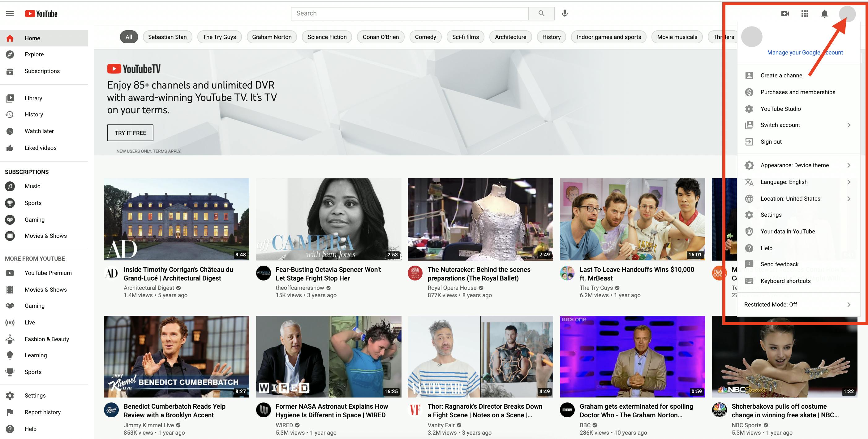Select the Movie musicals chip
This screenshot has height=439, width=868.
pyautogui.click(x=677, y=37)
